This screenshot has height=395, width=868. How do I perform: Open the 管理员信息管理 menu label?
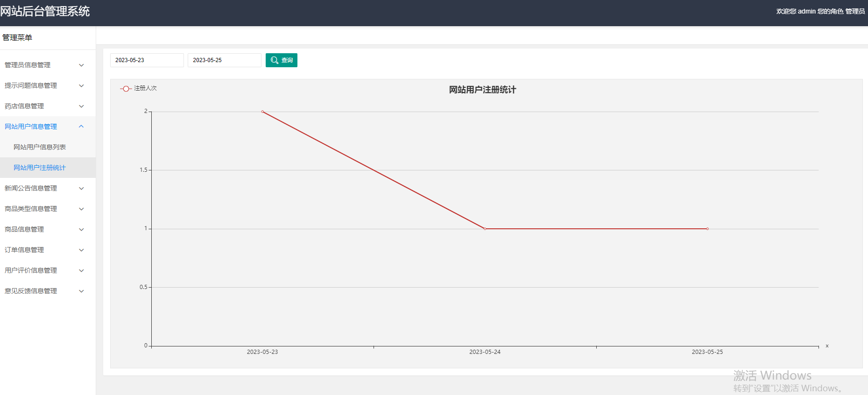(x=28, y=65)
